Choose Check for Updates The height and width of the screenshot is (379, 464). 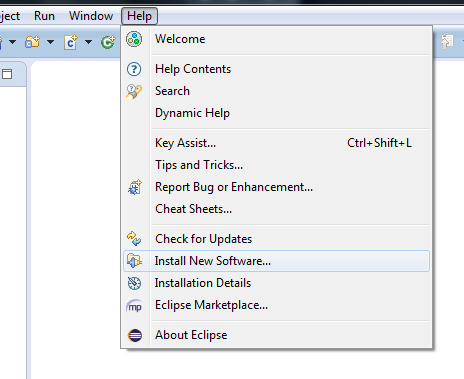pos(276,239)
